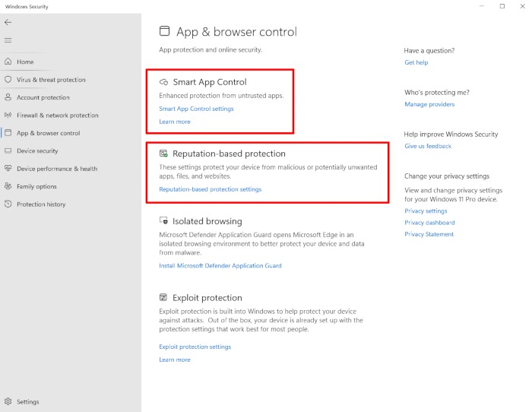Image resolution: width=532 pixels, height=412 pixels.
Task: Open the hamburger navigation menu icon
Action: 8,40
